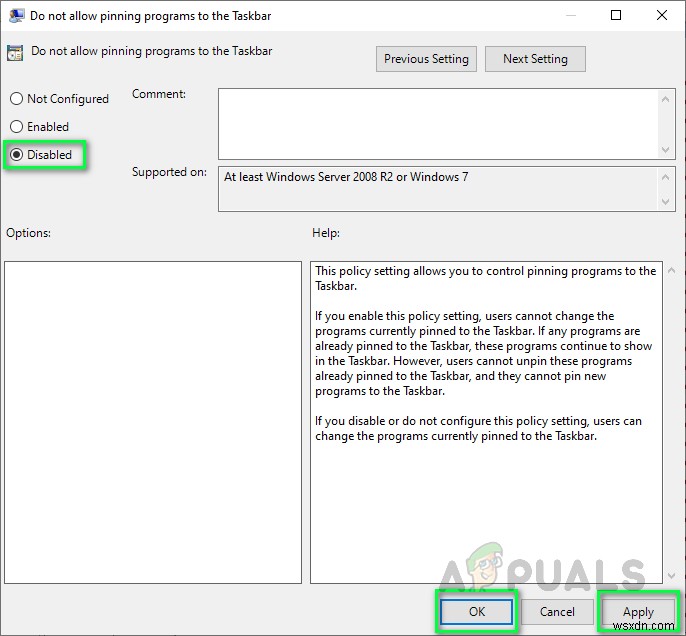The image size is (686, 636).
Task: Click inside the Comment text box
Action: tap(438, 124)
